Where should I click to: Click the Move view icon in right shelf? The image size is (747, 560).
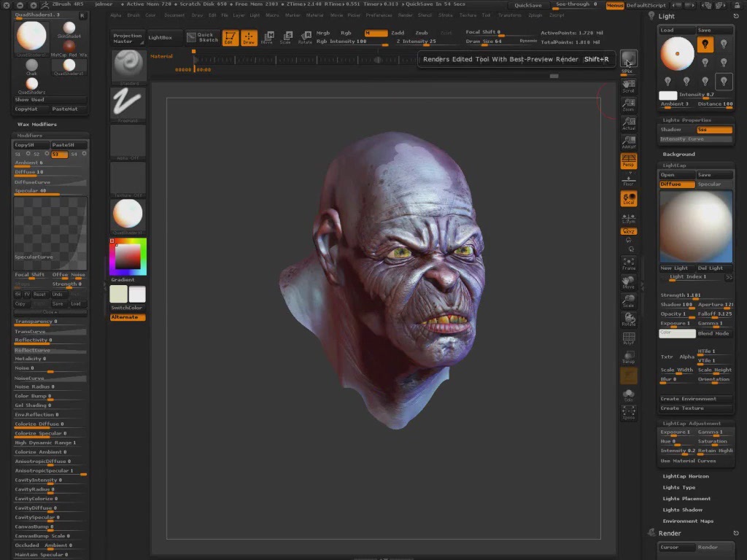click(628, 282)
